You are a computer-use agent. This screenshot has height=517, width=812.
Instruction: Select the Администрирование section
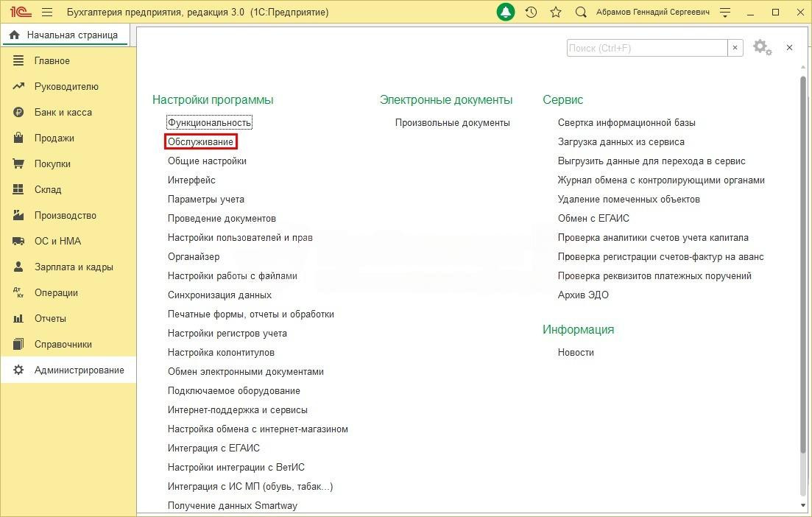pyautogui.click(x=68, y=370)
